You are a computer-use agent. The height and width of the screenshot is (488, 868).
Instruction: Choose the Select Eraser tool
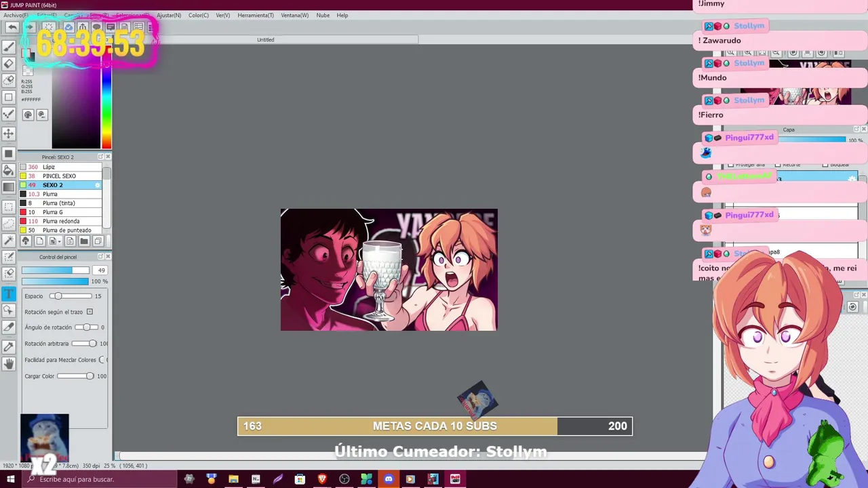coord(9,273)
